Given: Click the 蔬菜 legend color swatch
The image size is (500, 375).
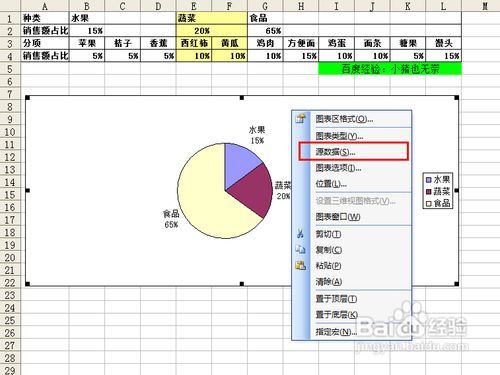Looking at the screenshot, I should coord(429,192).
